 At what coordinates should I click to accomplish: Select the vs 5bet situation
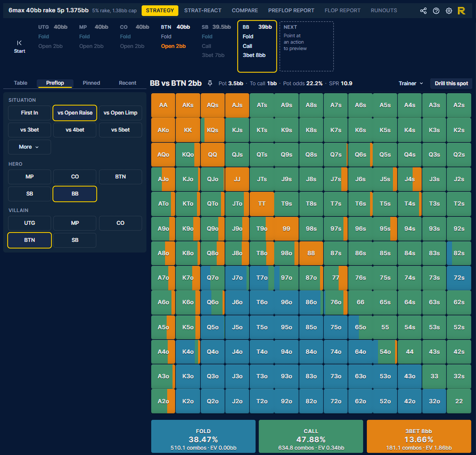(120, 130)
